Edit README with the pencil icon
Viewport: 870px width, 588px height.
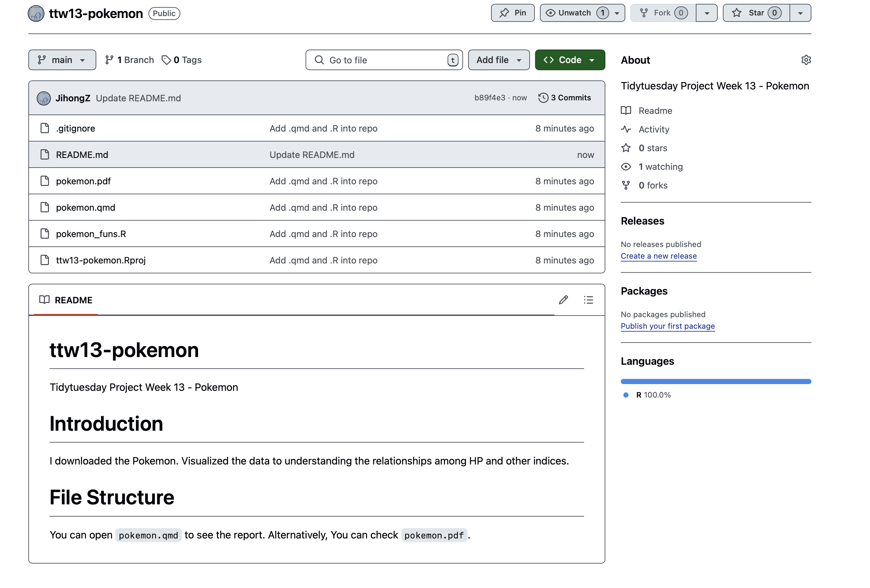click(x=563, y=300)
